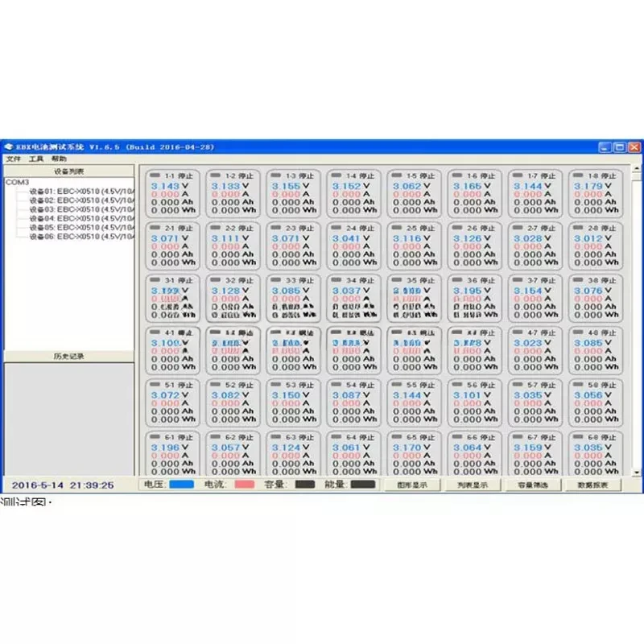This screenshot has height=644, width=644.
Task: Click the 3.179 V reading on channel 1-8
Action: point(593,186)
